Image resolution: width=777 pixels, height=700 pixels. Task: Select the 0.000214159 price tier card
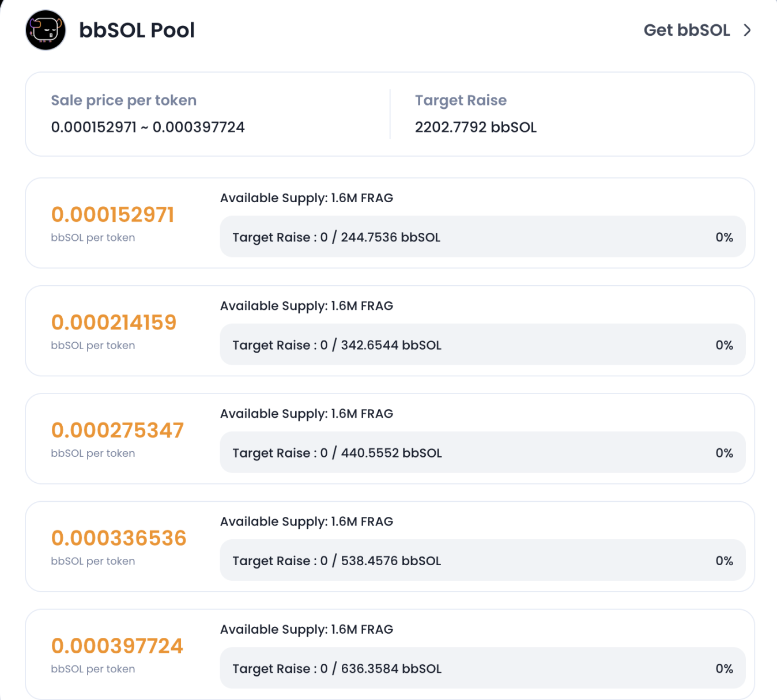tap(388, 330)
